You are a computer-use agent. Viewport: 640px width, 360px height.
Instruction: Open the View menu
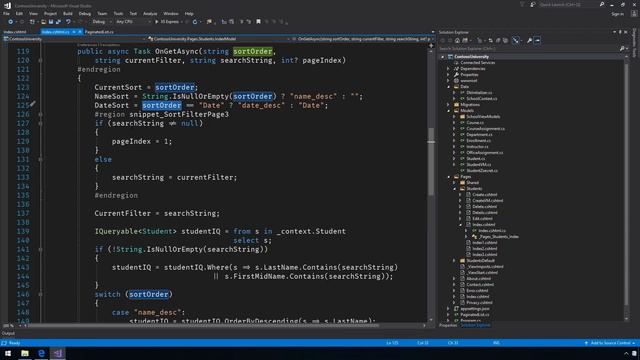click(x=33, y=13)
